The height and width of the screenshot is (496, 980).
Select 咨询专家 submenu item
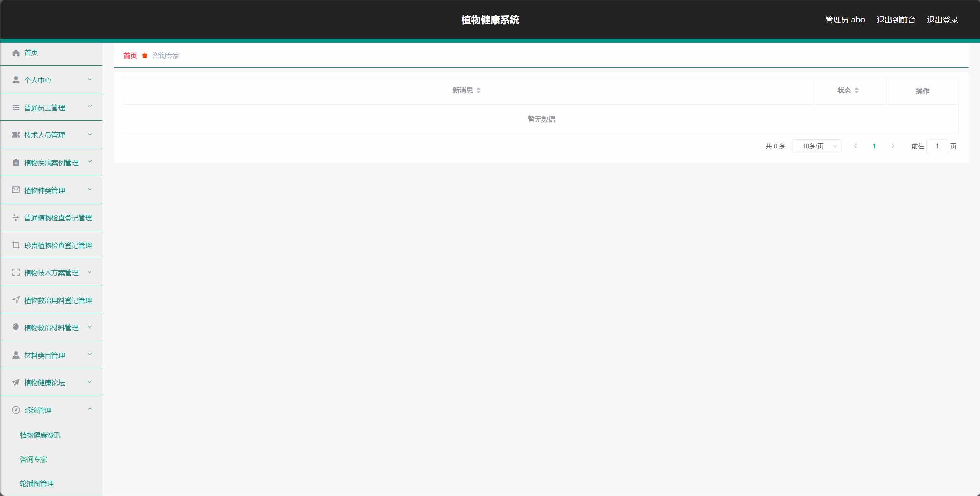(x=33, y=459)
